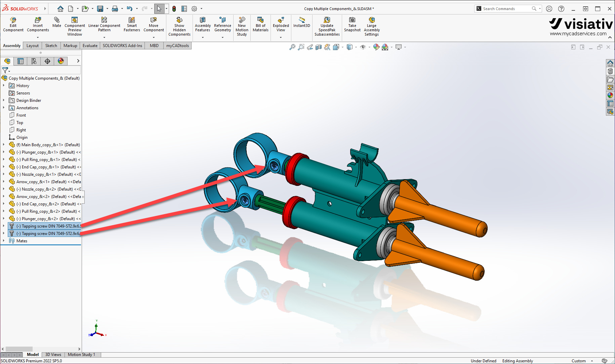Expand panel tabs chevron arrow
Image resolution: width=615 pixels, height=364 pixels.
(x=78, y=61)
